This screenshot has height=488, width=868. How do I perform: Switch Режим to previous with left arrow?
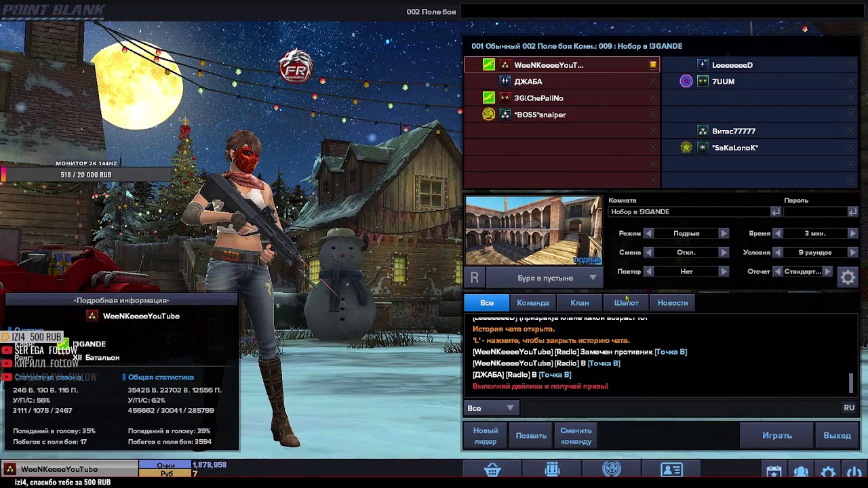pyautogui.click(x=648, y=233)
